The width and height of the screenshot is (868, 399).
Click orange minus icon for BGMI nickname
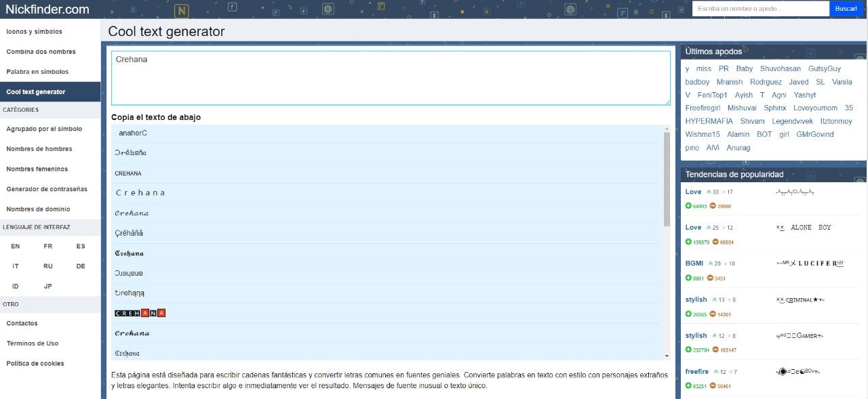[x=711, y=278]
